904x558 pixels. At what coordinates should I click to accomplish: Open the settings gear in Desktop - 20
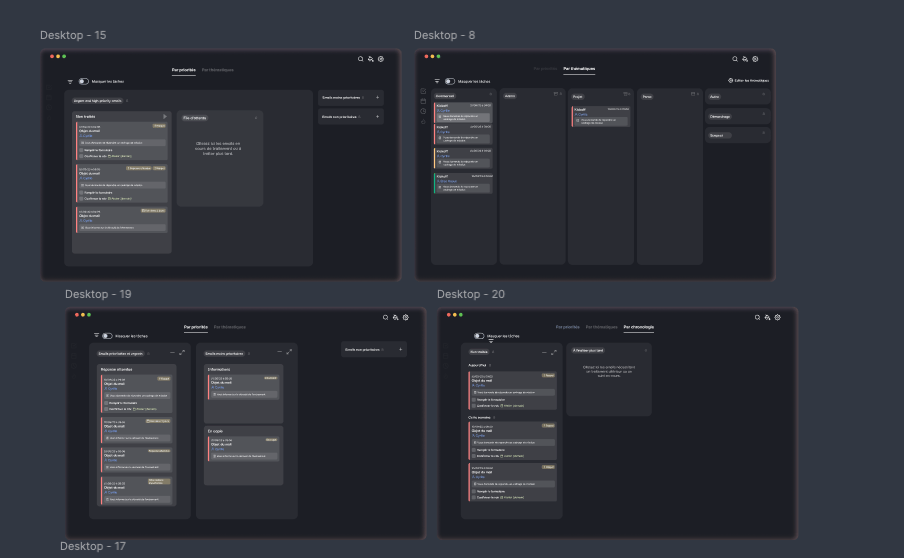click(x=778, y=317)
